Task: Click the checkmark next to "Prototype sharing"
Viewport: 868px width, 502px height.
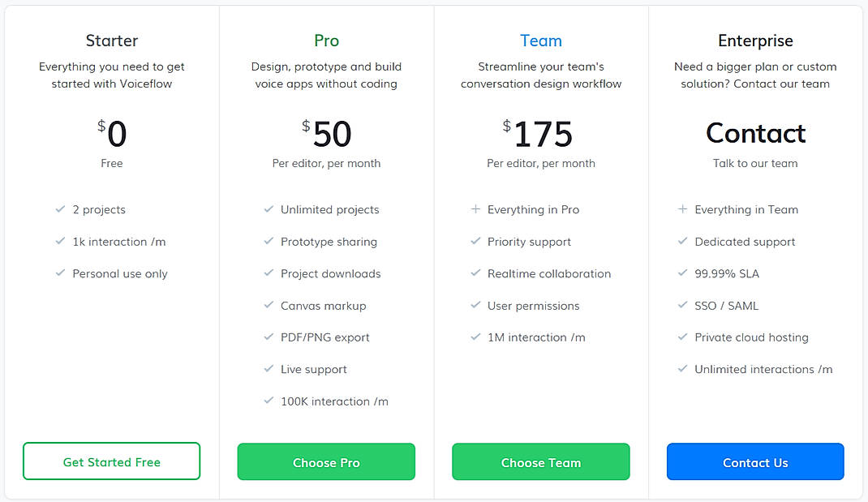Action: pyautogui.click(x=269, y=242)
